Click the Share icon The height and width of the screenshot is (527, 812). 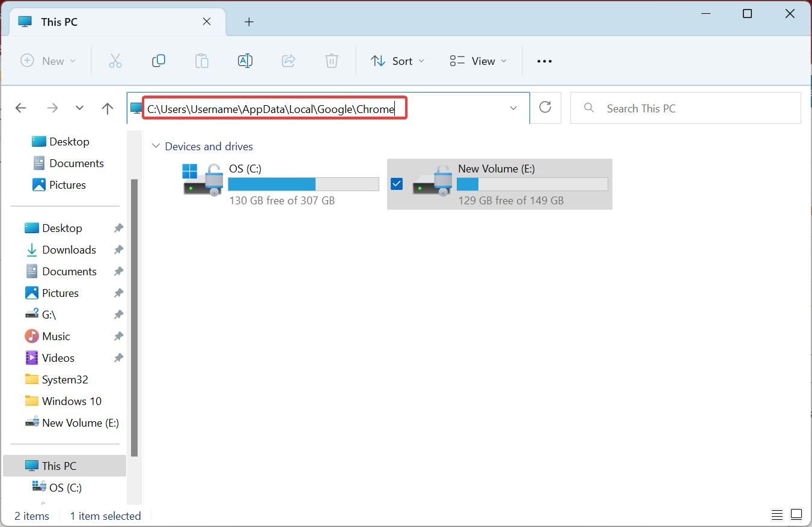click(x=288, y=61)
